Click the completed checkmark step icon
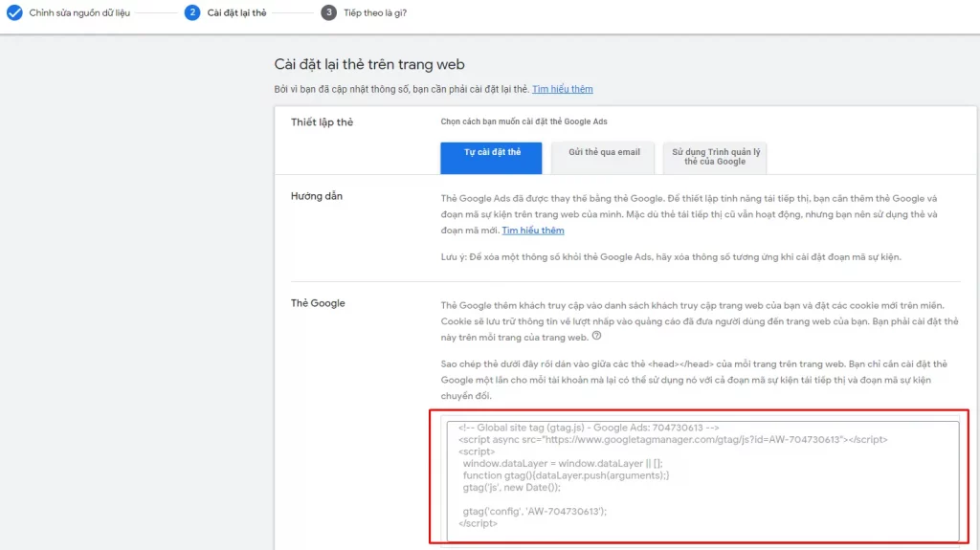The height and width of the screenshot is (550, 980). 14,12
